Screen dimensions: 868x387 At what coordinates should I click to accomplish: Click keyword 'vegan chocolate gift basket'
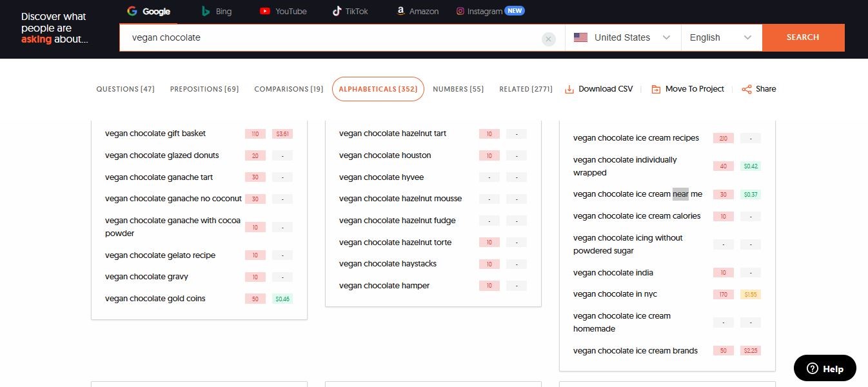click(155, 134)
